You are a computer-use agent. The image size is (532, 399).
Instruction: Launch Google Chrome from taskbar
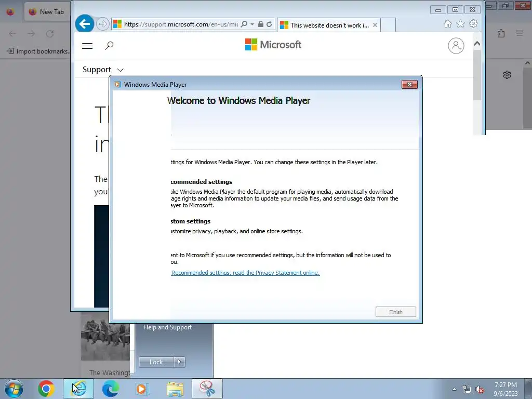[46, 389]
